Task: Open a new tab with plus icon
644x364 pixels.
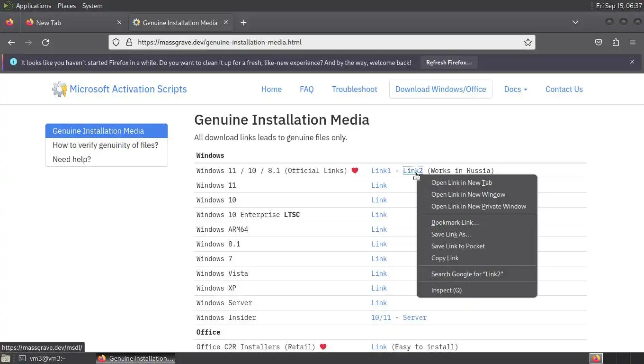Action: [243, 22]
